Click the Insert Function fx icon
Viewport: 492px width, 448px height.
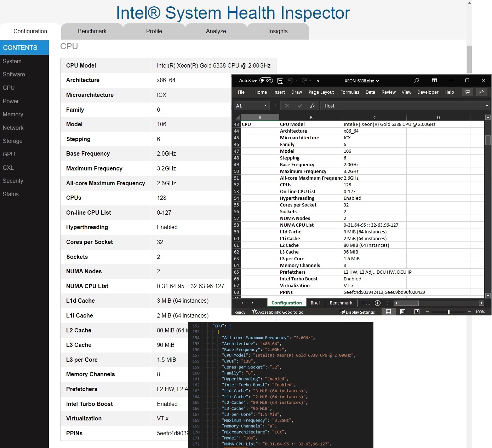pyautogui.click(x=313, y=106)
